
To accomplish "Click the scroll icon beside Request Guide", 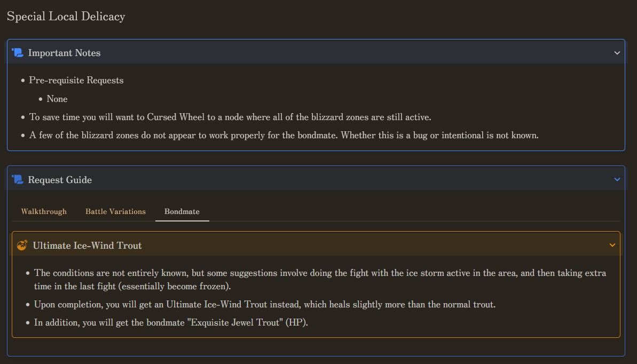I will (x=18, y=180).
